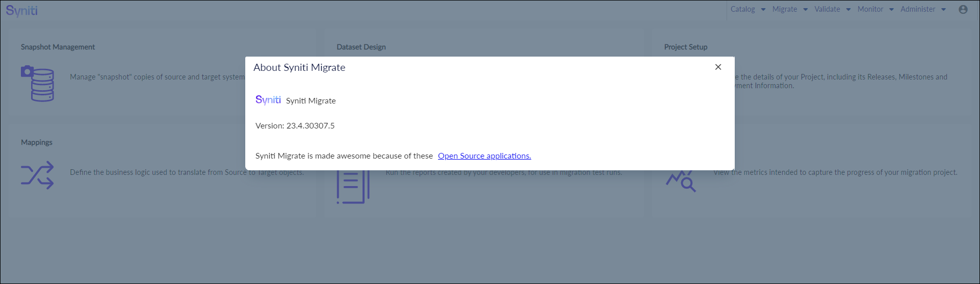Click the Version: 23.4.30307.5 text
The image size is (980, 284).
295,125
